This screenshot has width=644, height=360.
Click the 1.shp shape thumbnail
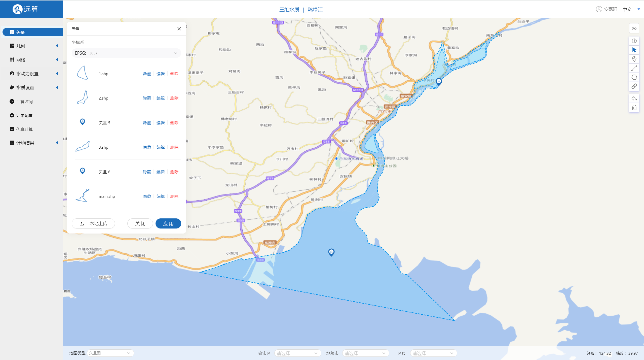click(83, 73)
